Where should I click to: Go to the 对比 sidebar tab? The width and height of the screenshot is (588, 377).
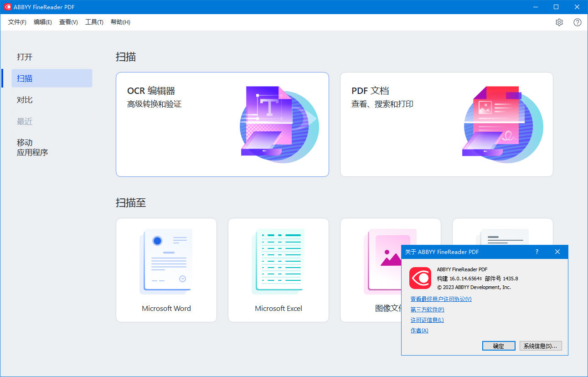[x=52, y=100]
